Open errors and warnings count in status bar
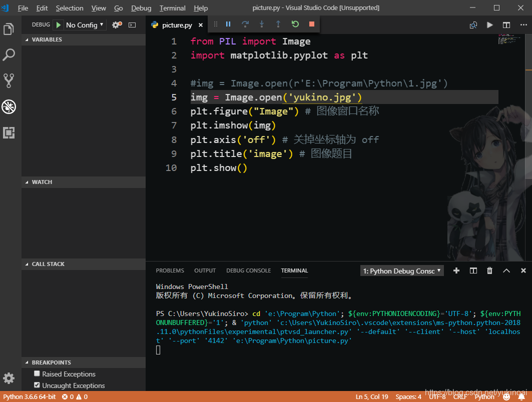 coord(75,397)
